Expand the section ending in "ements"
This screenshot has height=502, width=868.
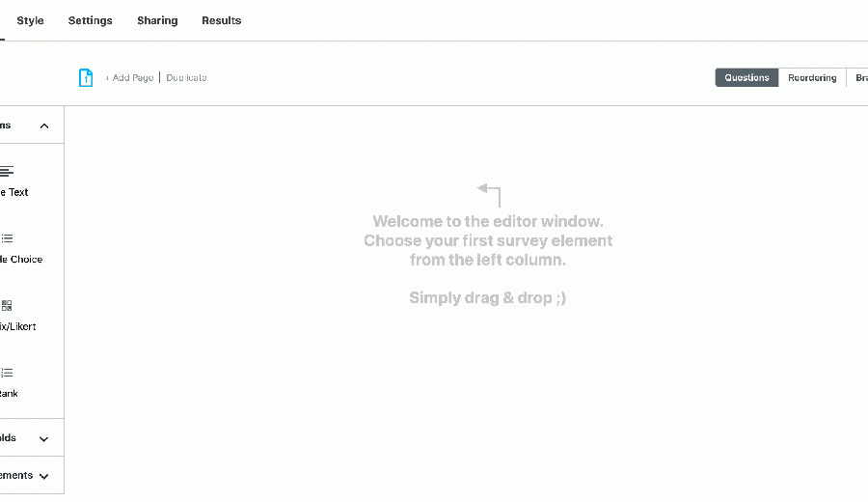pyautogui.click(x=43, y=476)
